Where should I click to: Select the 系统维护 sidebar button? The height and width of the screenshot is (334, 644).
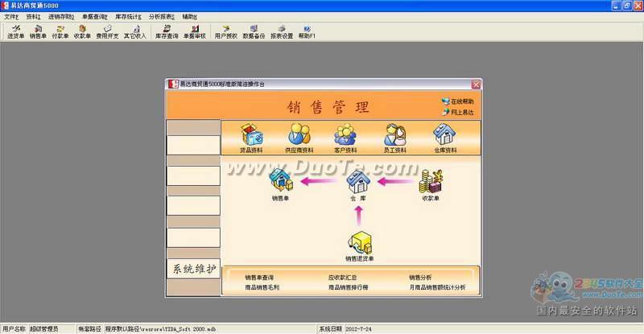click(193, 269)
